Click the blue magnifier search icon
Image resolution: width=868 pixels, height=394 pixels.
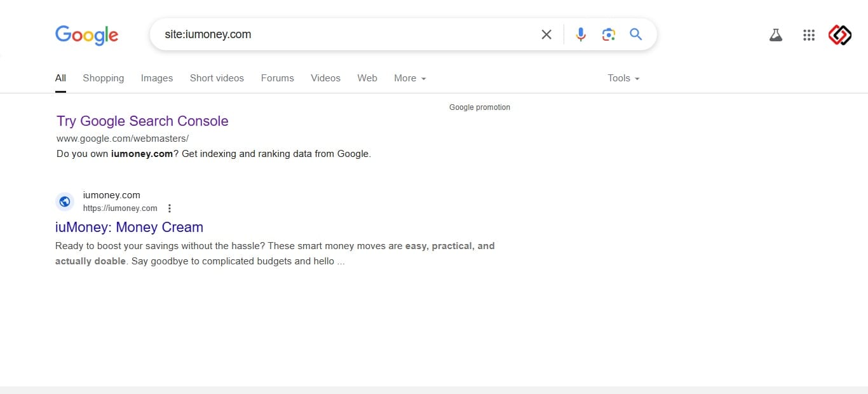[636, 34]
